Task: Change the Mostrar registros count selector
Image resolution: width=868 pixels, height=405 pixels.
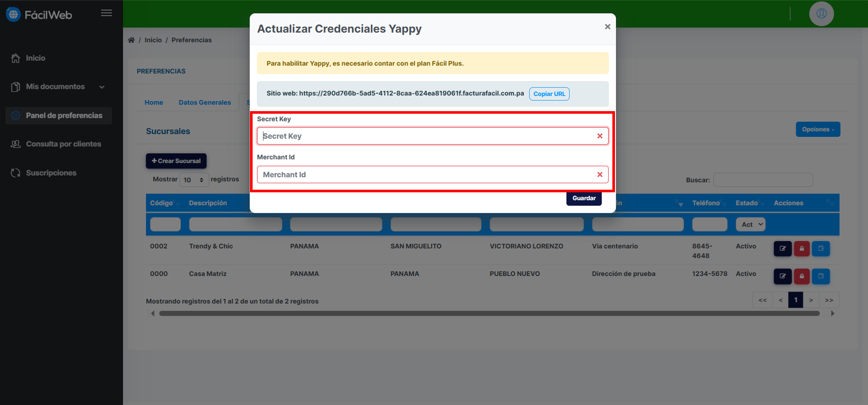Action: pos(194,180)
